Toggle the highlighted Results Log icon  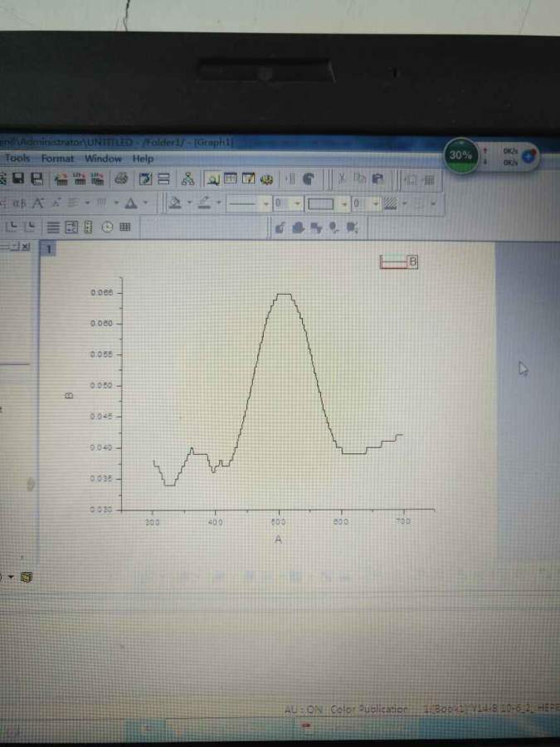(x=213, y=179)
